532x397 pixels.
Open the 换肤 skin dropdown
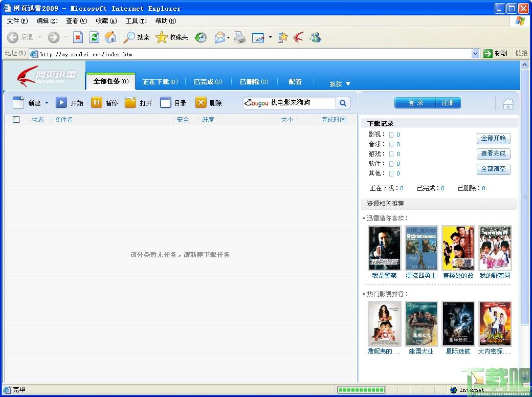[340, 84]
